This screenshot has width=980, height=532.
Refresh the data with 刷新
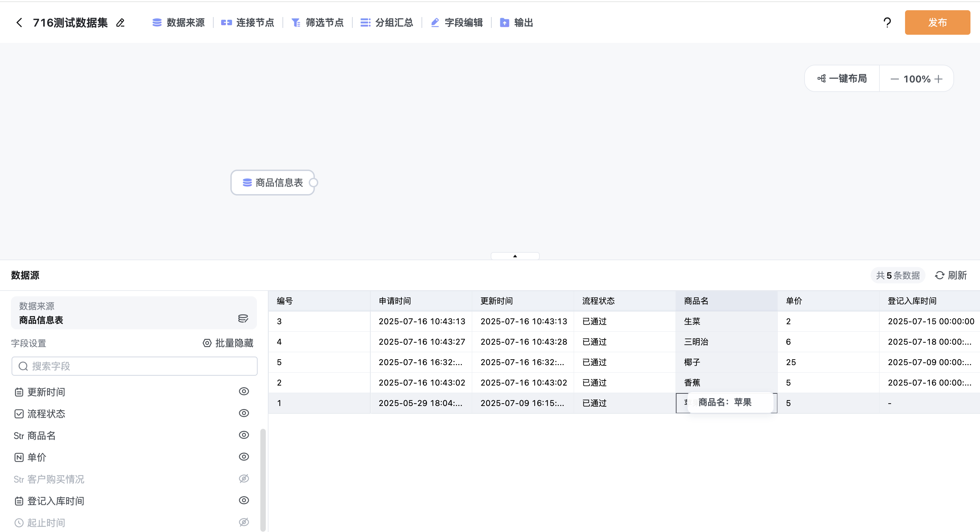(951, 275)
